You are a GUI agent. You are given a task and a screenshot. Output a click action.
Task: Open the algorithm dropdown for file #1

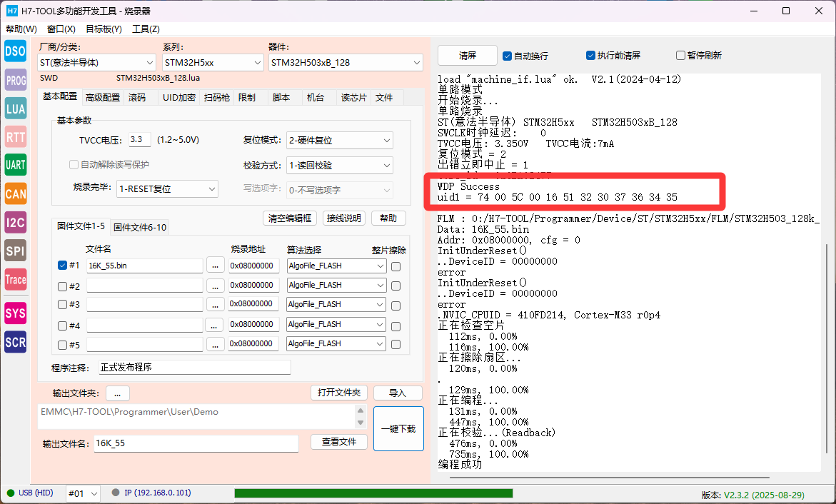click(336, 266)
